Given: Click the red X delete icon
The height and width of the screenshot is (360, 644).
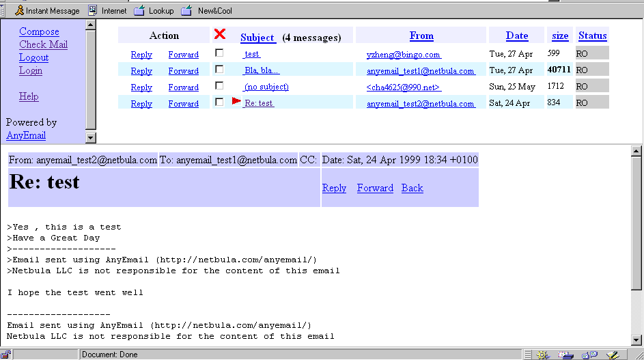Looking at the screenshot, I should coord(220,34).
